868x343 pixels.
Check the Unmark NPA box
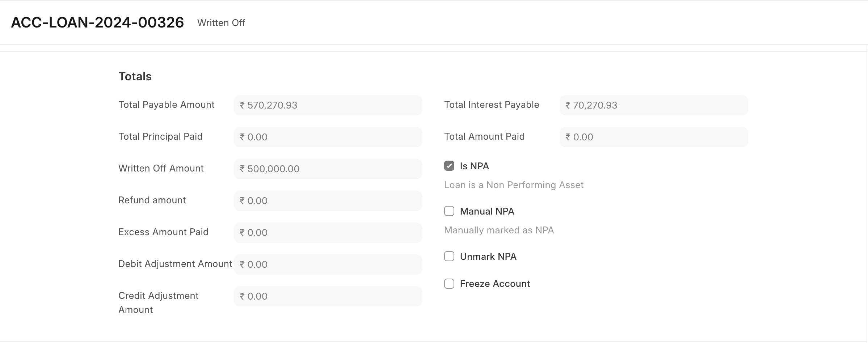tap(449, 257)
